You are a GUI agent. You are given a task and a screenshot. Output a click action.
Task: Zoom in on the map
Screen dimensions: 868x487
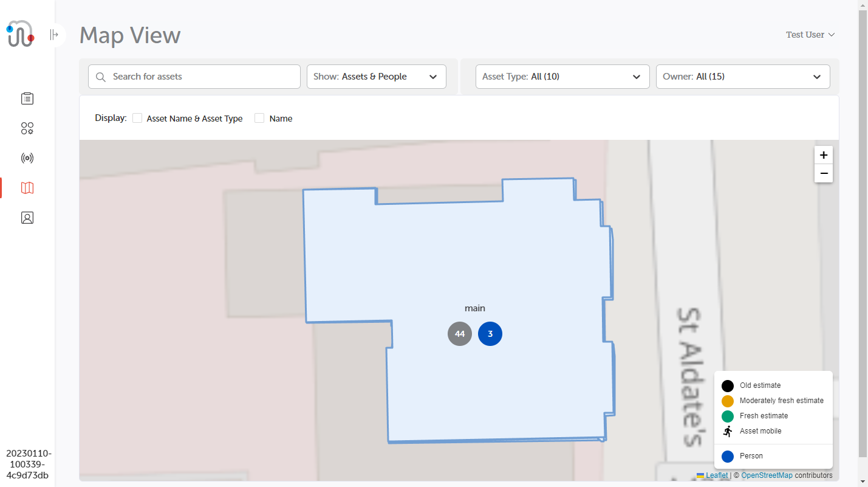click(823, 155)
